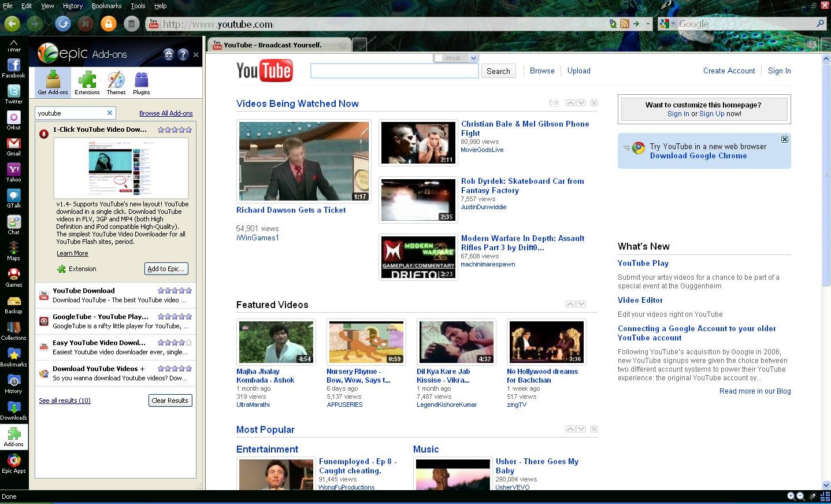This screenshot has height=504, width=831.
Task: Move Most Popular module up
Action: pyautogui.click(x=570, y=429)
